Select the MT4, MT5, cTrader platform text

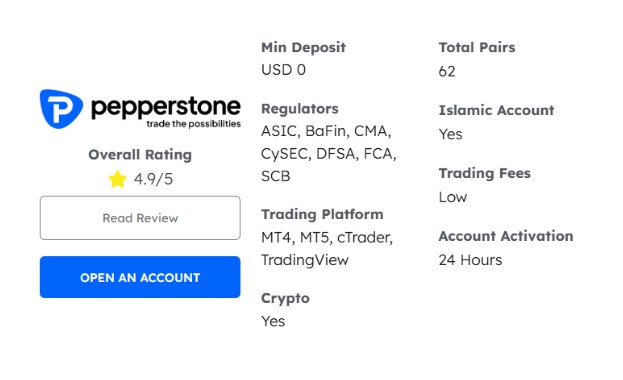(327, 237)
